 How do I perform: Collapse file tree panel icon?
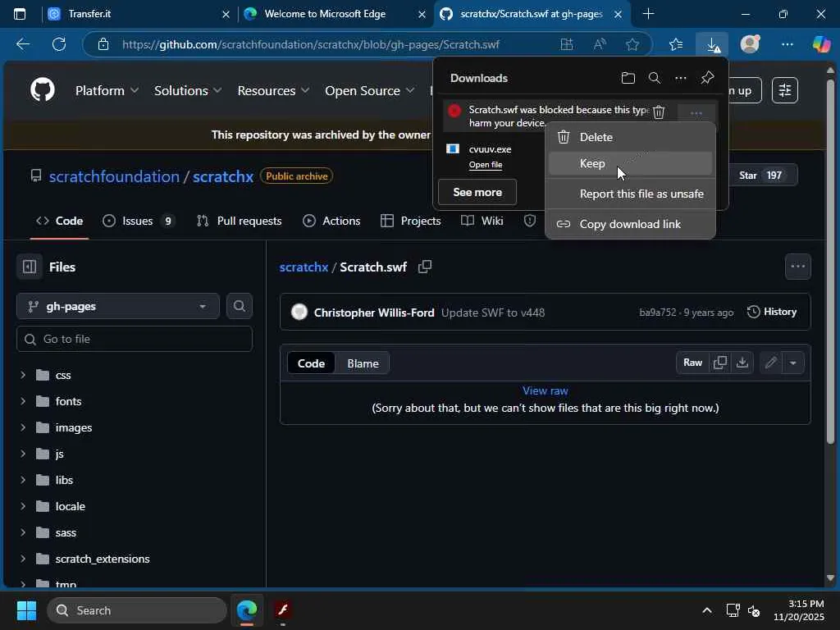pos(30,267)
